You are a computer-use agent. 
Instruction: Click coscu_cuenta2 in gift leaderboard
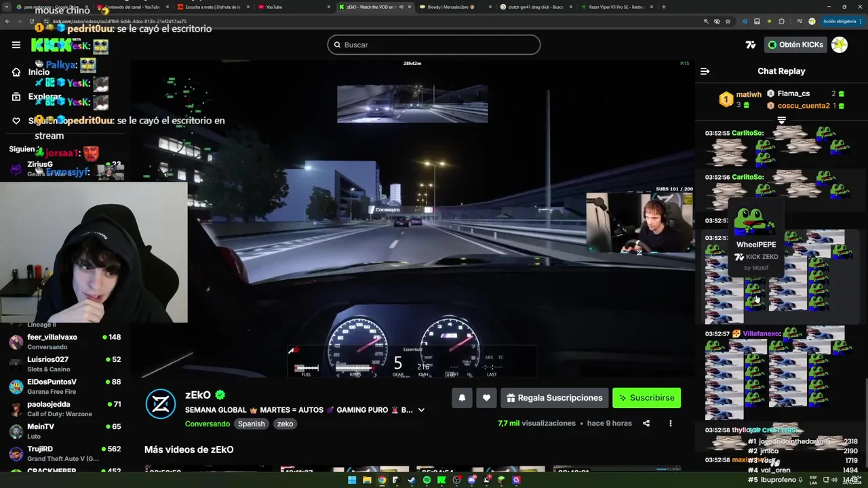(804, 106)
